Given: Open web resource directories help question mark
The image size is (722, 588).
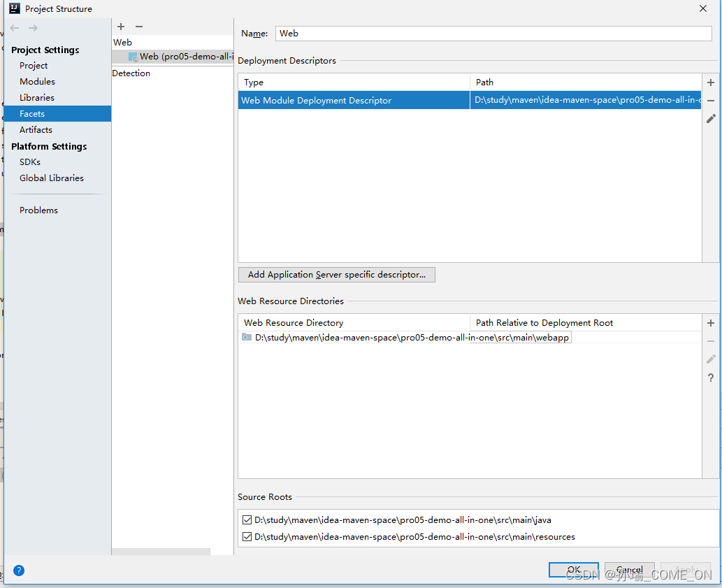Looking at the screenshot, I should [x=711, y=378].
